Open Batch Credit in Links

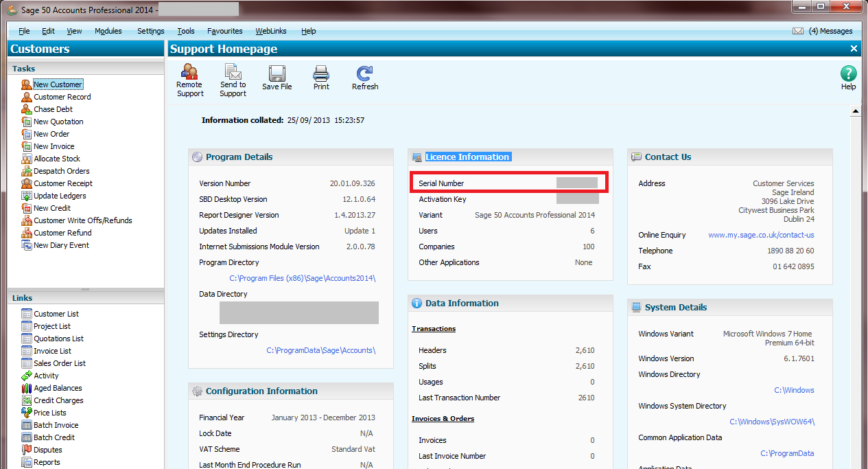click(x=54, y=437)
